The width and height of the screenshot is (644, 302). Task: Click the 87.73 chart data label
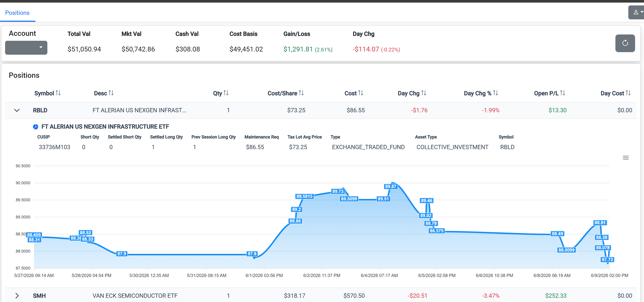point(607,260)
